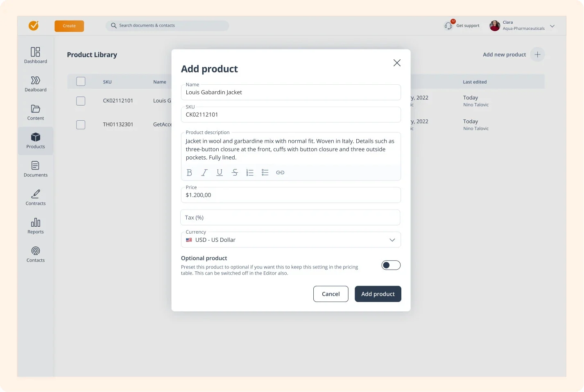
Task: Click the insert link icon
Action: [x=280, y=172]
